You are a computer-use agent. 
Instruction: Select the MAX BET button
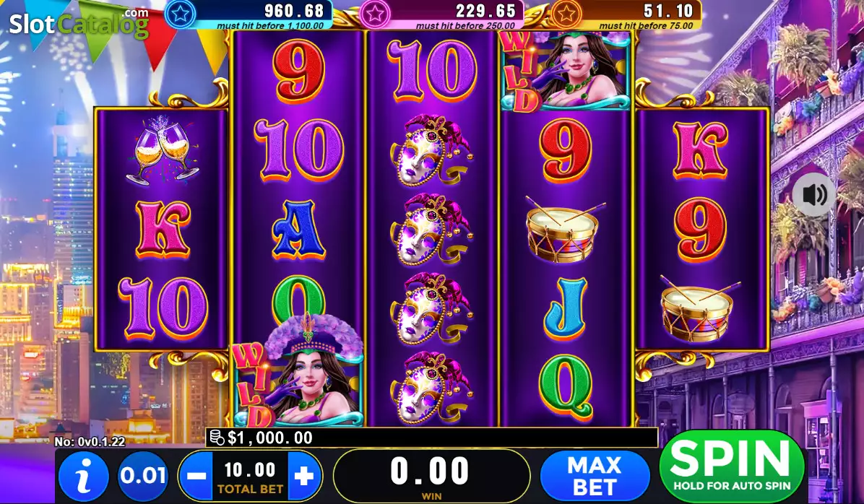[595, 476]
